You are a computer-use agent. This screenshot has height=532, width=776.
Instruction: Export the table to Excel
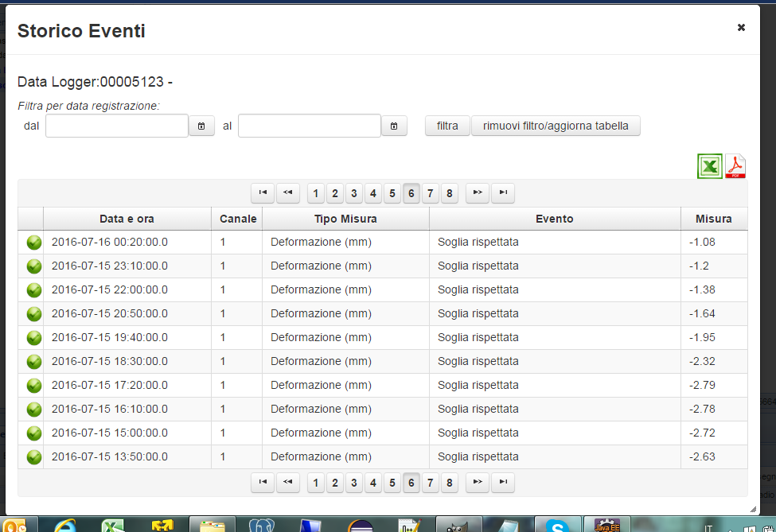coord(710,166)
